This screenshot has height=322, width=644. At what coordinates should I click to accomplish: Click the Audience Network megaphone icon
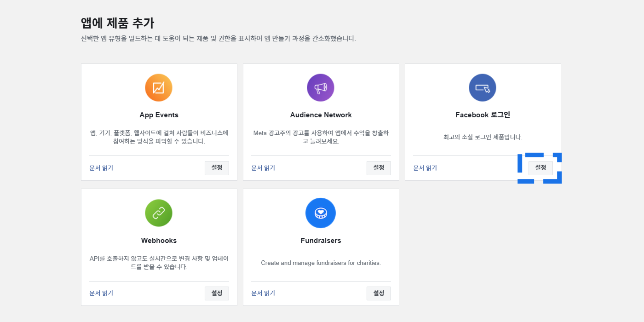tap(321, 87)
